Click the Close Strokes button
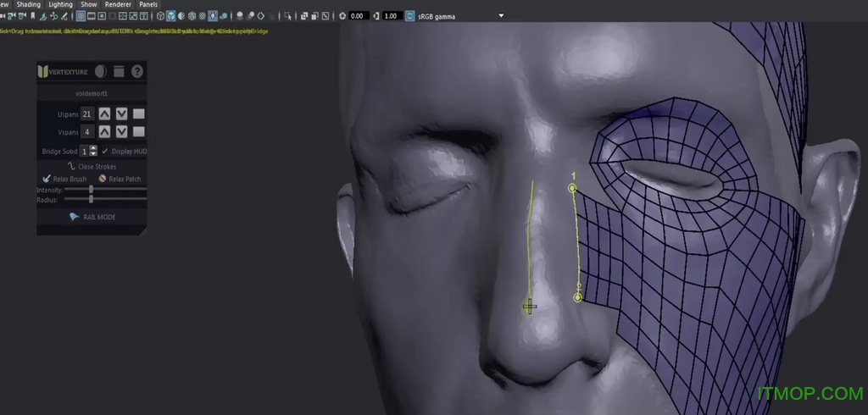Image resolution: width=868 pixels, height=415 pixels. click(92, 166)
